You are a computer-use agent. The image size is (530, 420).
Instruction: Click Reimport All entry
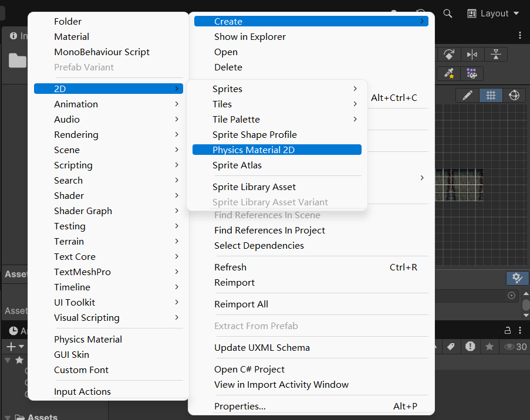311,304
